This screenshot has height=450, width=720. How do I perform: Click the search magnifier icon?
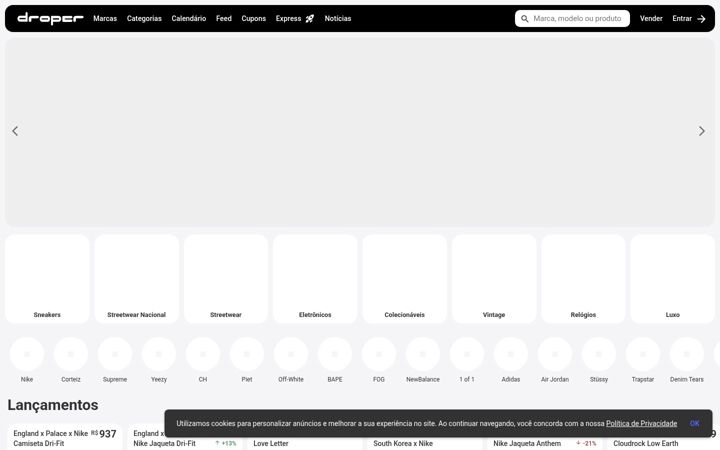tap(524, 19)
